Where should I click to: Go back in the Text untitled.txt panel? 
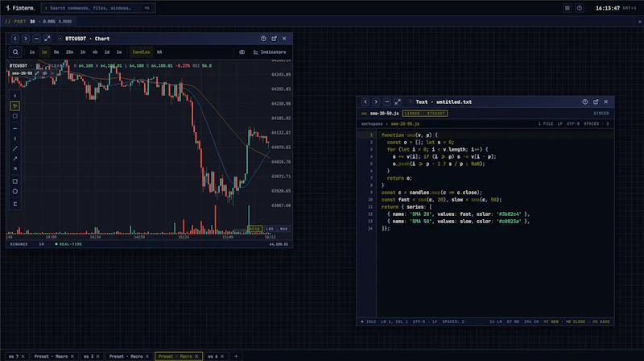[x=365, y=102]
